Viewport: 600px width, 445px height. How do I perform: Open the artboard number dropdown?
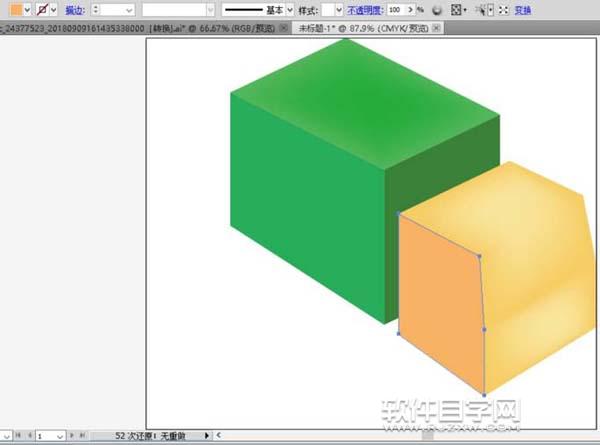pos(60,436)
